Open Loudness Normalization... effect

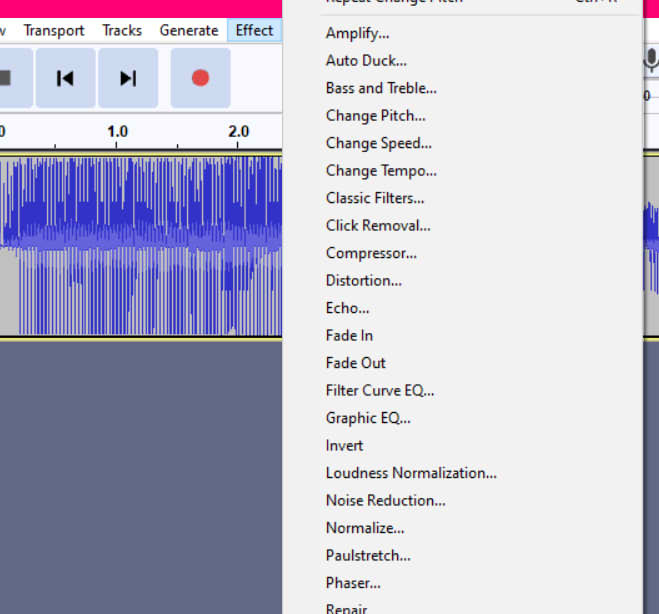click(x=462, y=473)
